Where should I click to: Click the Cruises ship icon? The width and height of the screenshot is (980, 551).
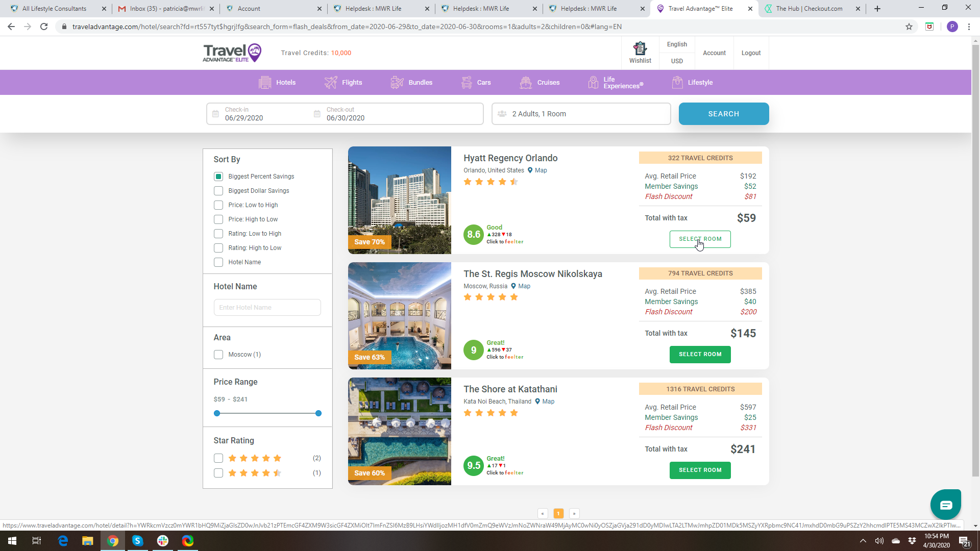point(526,83)
